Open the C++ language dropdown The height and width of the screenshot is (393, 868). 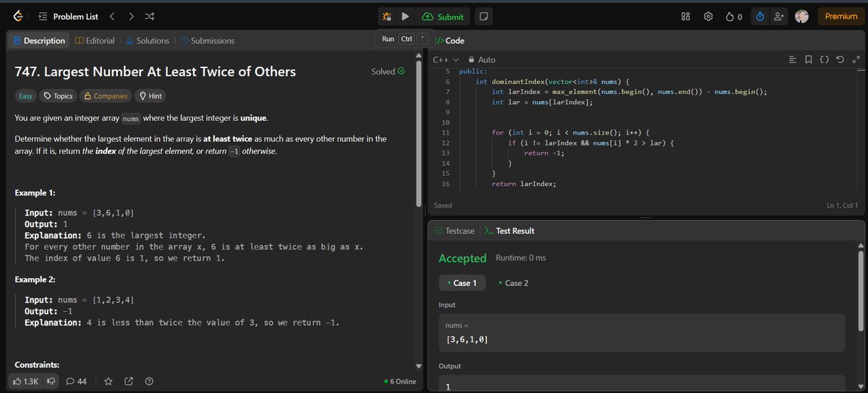coord(446,59)
